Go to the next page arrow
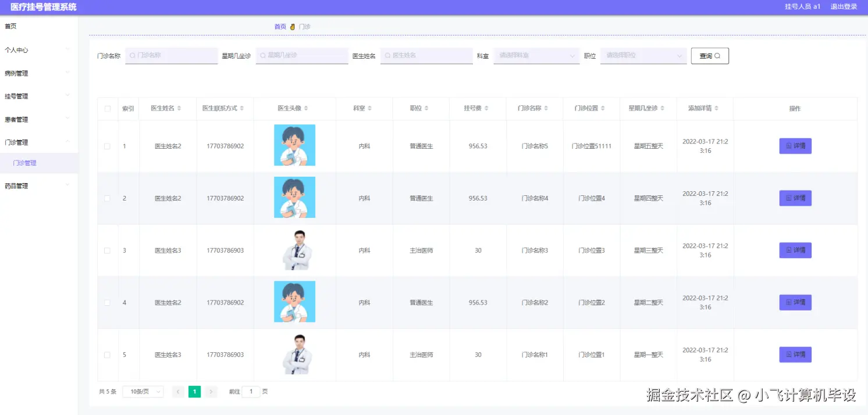This screenshot has width=868, height=415. 211,392
